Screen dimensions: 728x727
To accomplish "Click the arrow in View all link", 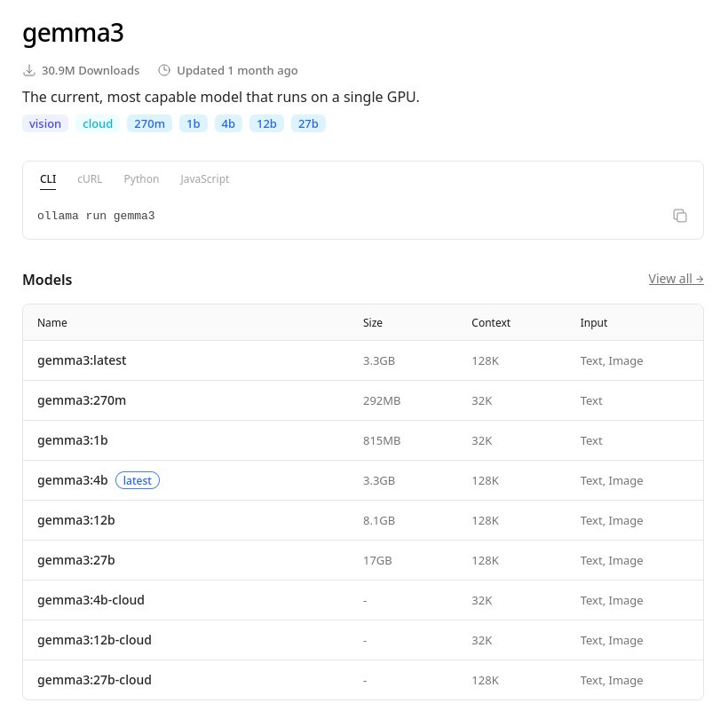I will [700, 279].
